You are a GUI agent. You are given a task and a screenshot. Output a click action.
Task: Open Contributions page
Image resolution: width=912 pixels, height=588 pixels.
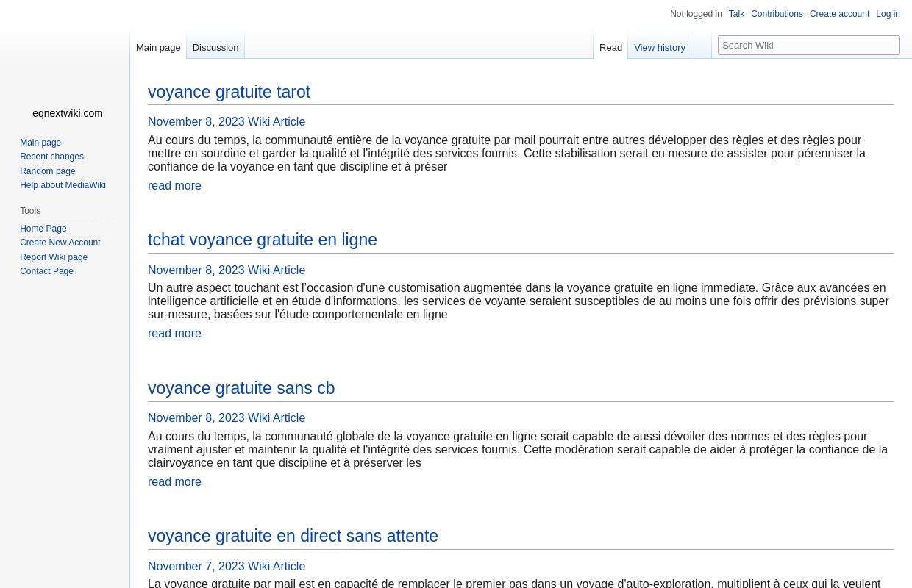click(x=777, y=14)
